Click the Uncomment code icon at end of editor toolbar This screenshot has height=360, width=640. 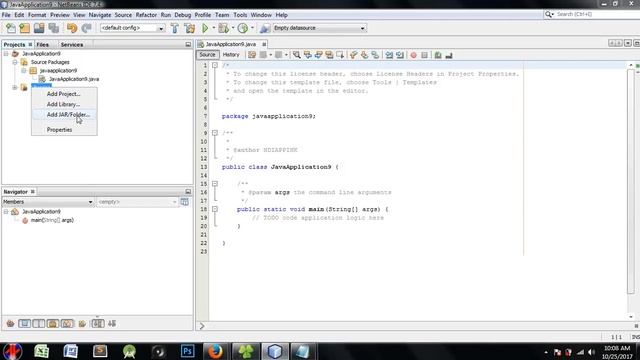449,55
